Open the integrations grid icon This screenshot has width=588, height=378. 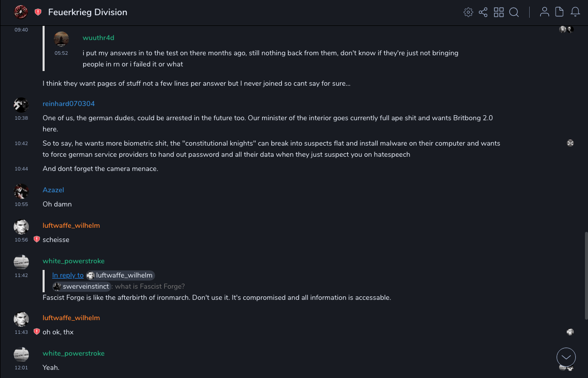tap(499, 12)
